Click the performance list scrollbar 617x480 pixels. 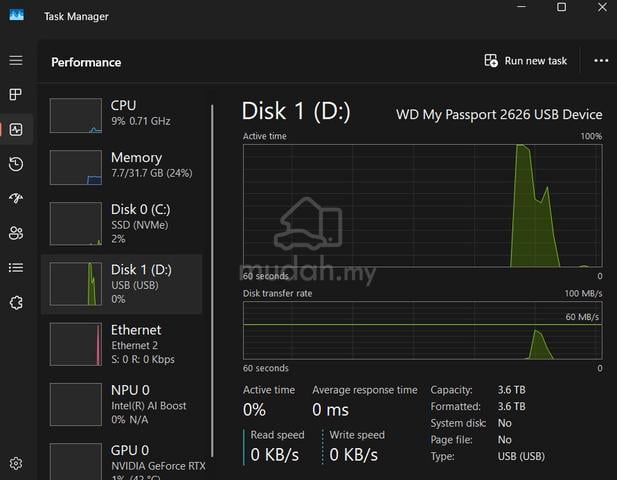point(212,280)
